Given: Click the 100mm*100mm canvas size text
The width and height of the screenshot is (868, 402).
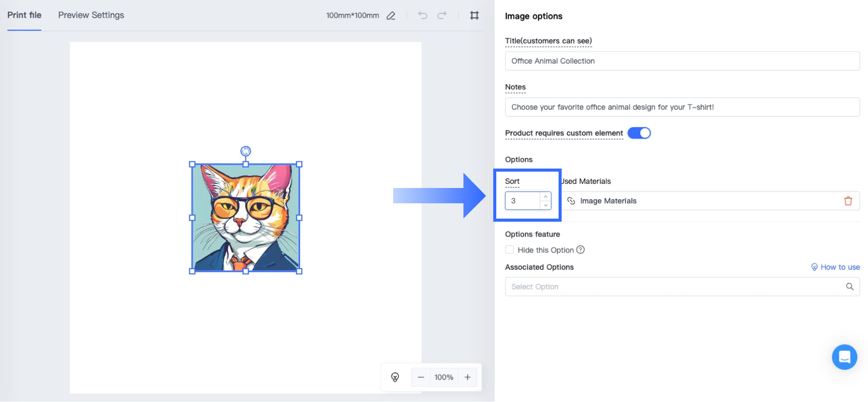Looking at the screenshot, I should [352, 15].
